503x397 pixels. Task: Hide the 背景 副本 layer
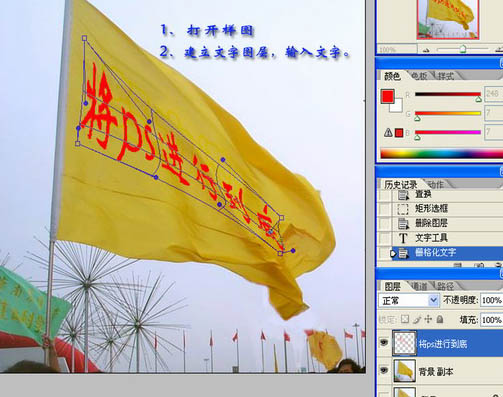(384, 370)
